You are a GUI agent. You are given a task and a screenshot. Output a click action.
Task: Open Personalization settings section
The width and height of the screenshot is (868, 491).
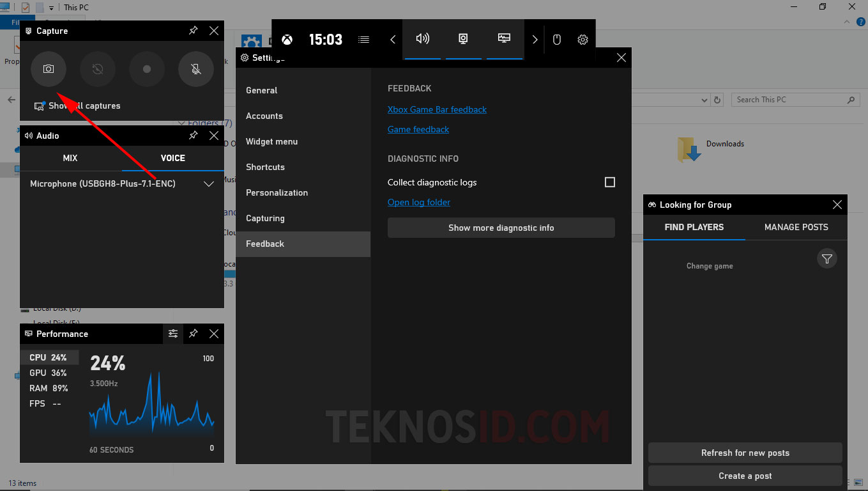[303, 192]
